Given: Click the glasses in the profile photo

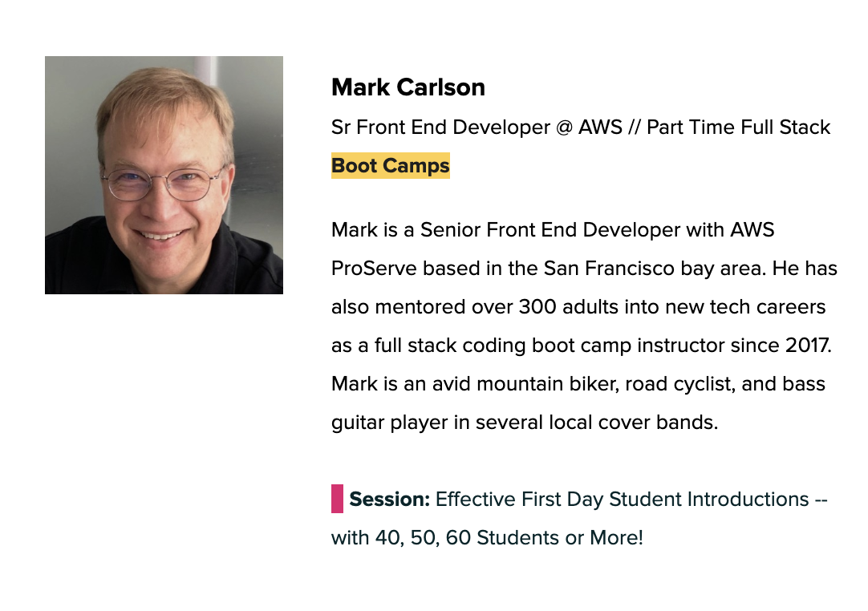Looking at the screenshot, I should click(x=164, y=183).
